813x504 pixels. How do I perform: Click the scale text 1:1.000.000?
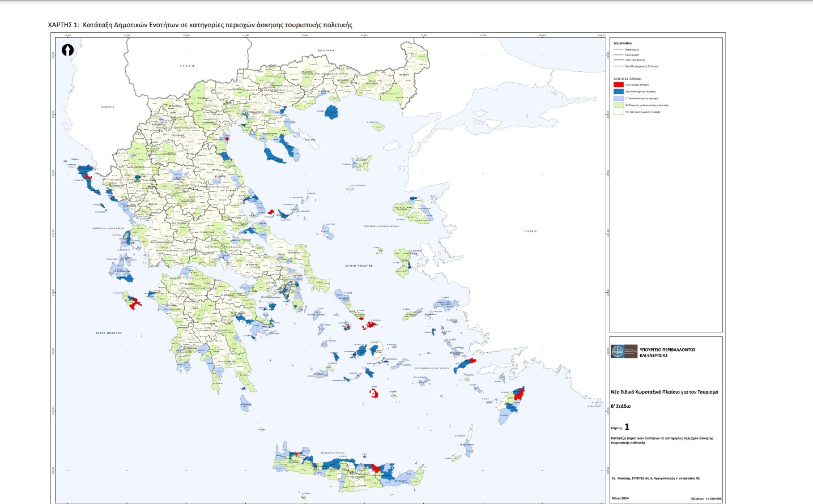(713, 499)
